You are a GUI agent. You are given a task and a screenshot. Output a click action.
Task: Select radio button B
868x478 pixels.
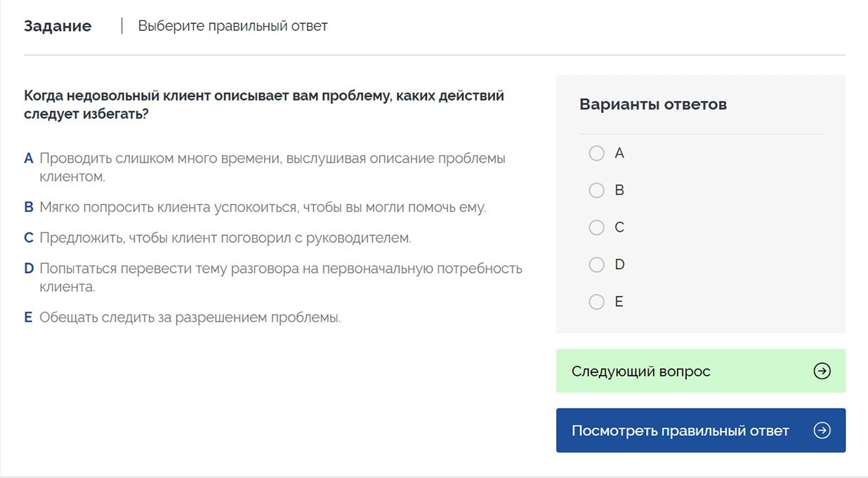pyautogui.click(x=597, y=190)
